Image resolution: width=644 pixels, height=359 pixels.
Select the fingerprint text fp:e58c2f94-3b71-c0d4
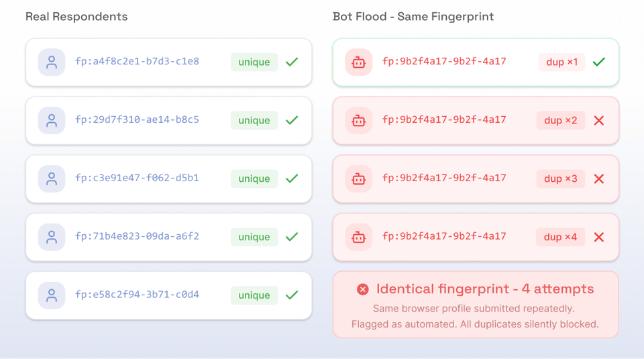click(137, 295)
